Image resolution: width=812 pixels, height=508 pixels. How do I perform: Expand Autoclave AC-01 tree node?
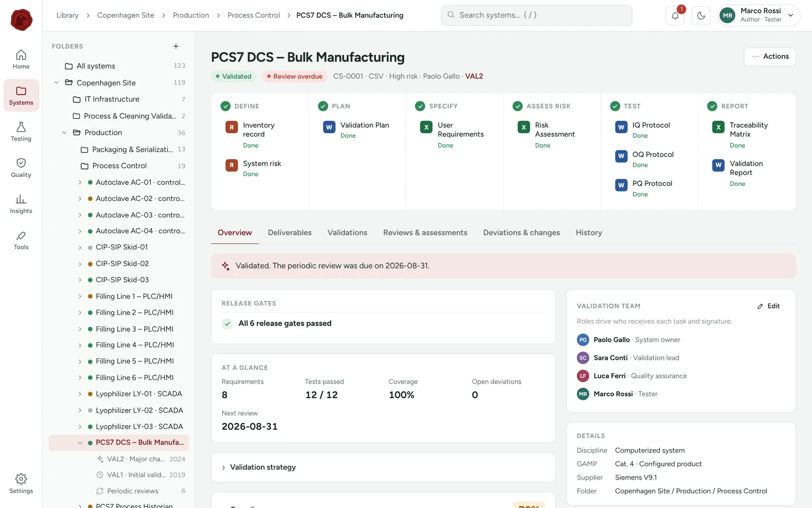[80, 182]
